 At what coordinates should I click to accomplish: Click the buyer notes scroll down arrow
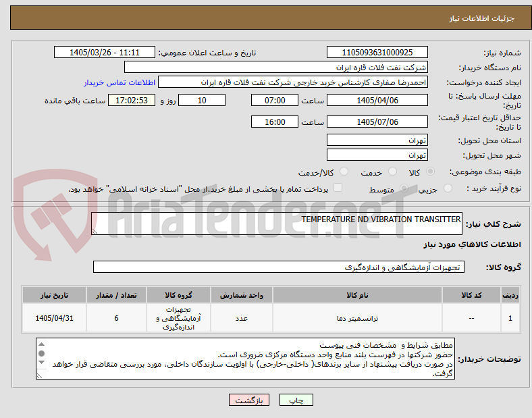click(41, 362)
